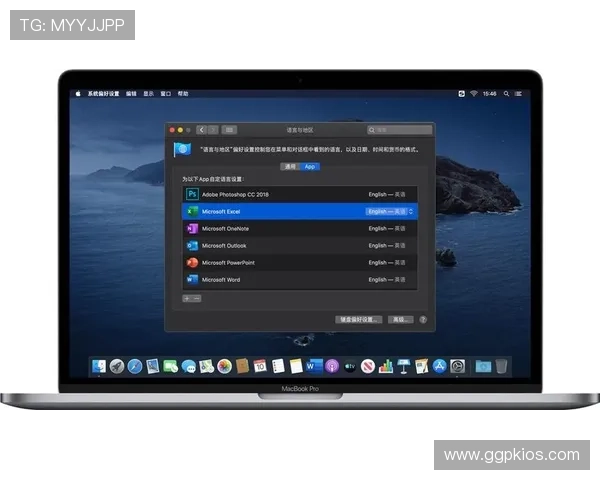This screenshot has height=480, width=600.
Task: Switch to the 通用 tab
Action: pos(290,167)
